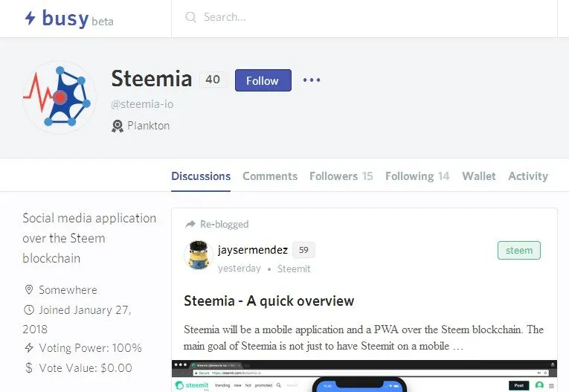This screenshot has width=569, height=392.
Task: Open the post preview screenshot image
Action: point(364,376)
